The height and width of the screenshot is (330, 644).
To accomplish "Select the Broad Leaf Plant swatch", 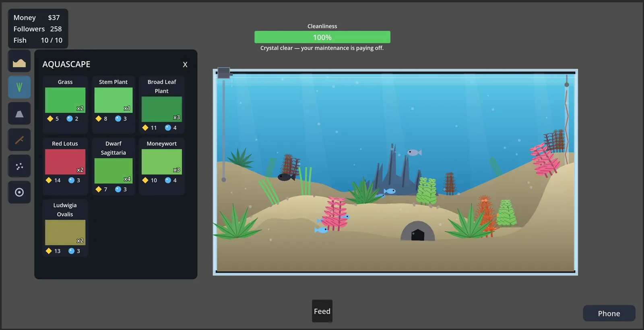I will 162,109.
